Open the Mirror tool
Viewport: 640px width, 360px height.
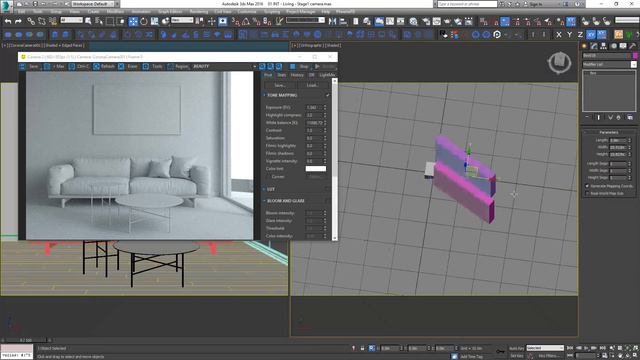pos(333,21)
